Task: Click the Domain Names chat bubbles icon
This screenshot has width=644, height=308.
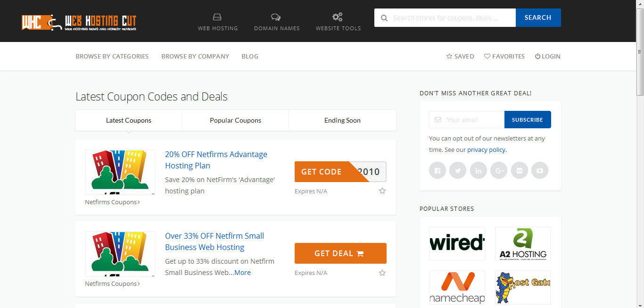Action: click(276, 17)
